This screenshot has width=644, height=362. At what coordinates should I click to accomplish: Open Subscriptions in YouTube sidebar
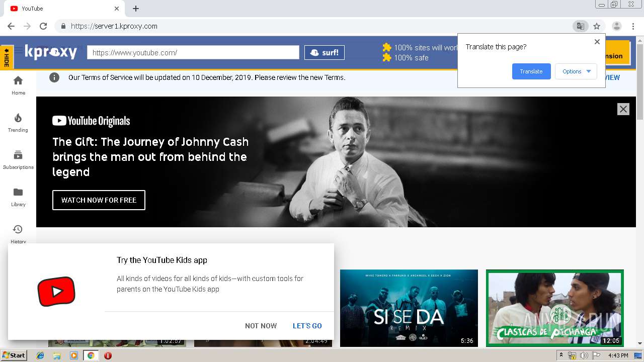click(18, 159)
